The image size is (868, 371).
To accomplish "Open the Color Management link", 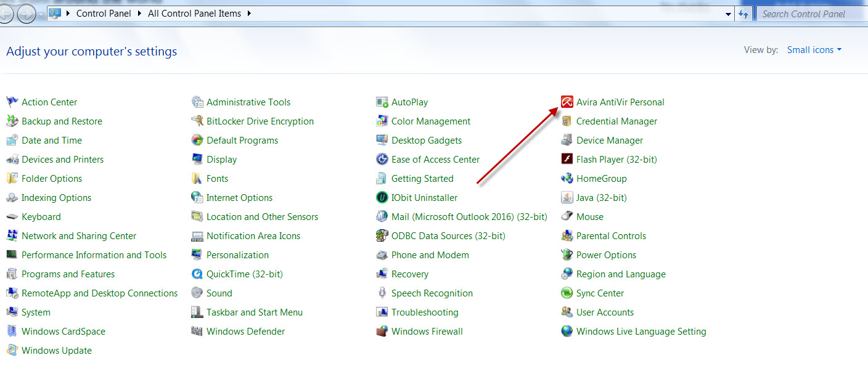I will [431, 121].
